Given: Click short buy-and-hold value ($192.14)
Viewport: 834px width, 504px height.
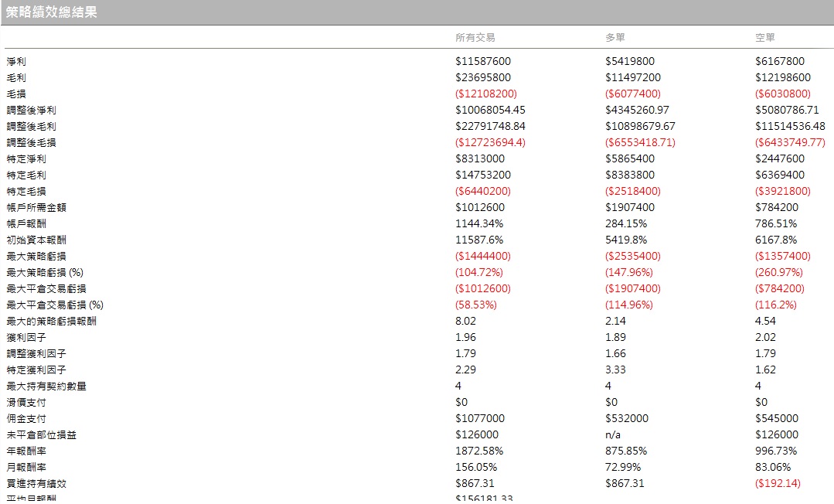Looking at the screenshot, I should click(778, 483).
